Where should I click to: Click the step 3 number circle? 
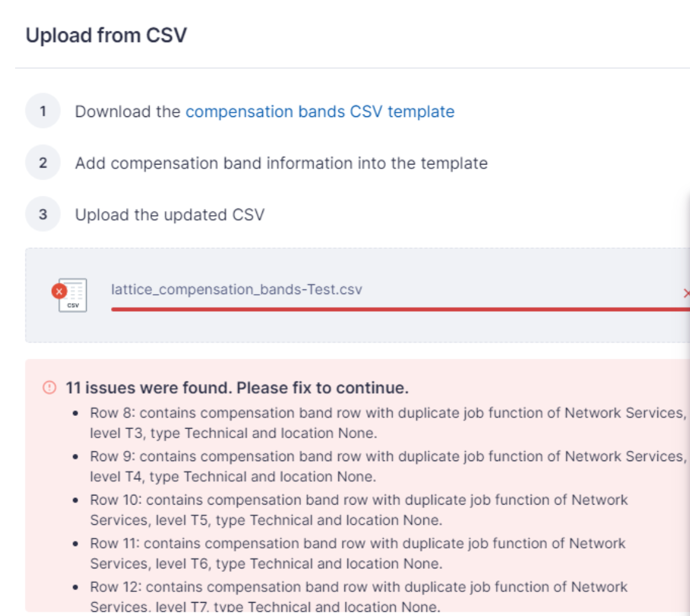pos(43,214)
